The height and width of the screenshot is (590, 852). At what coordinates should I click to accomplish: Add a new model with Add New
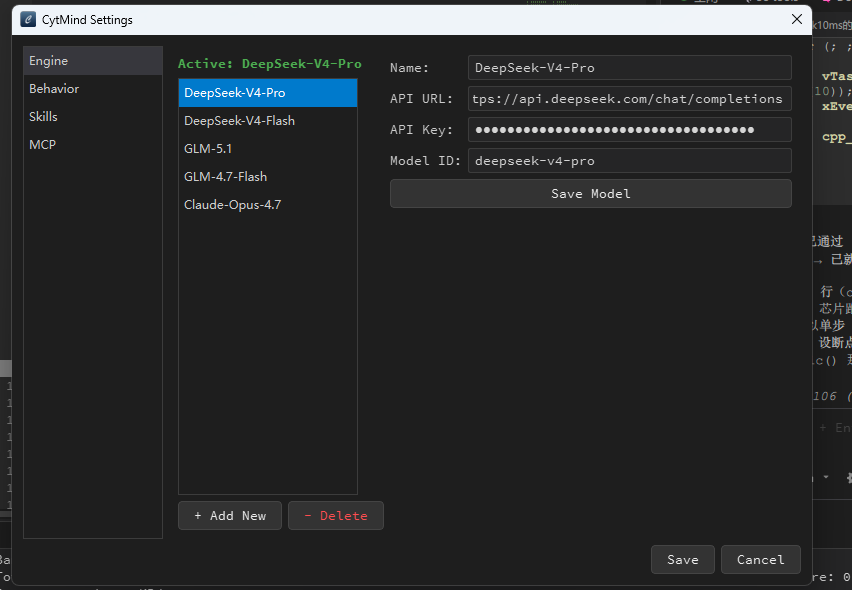230,516
